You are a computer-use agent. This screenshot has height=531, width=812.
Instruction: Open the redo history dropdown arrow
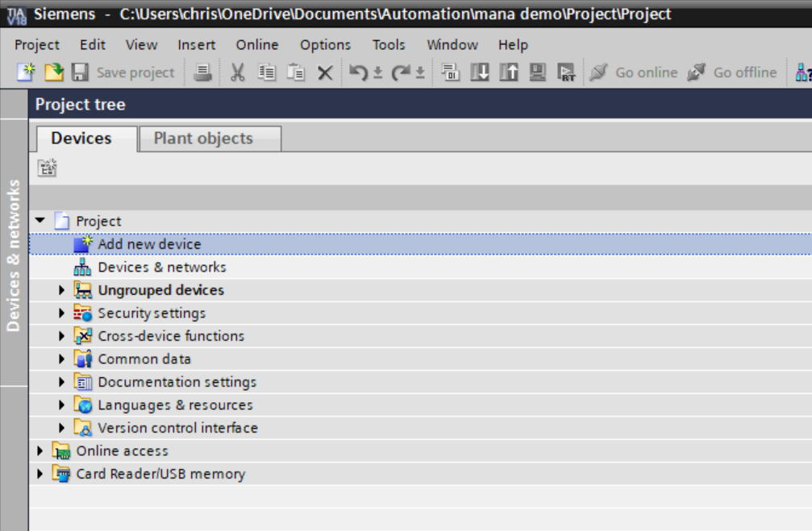[x=420, y=73]
